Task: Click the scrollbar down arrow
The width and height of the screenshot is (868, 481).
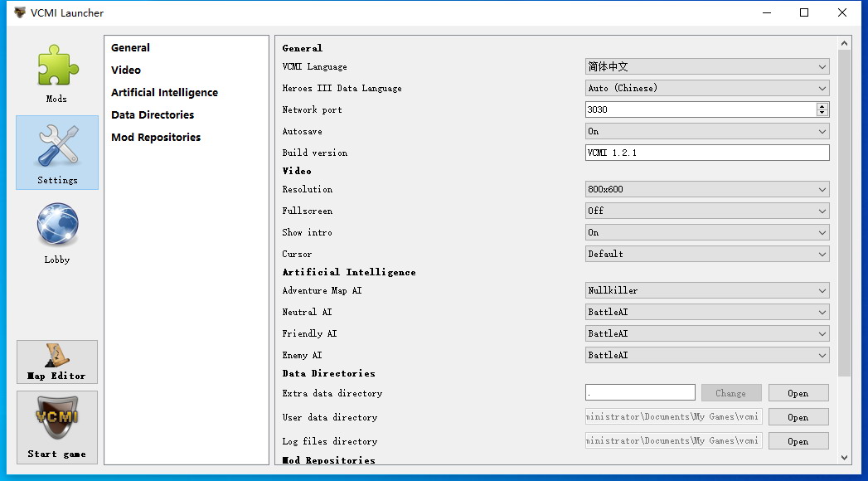Action: [x=844, y=458]
